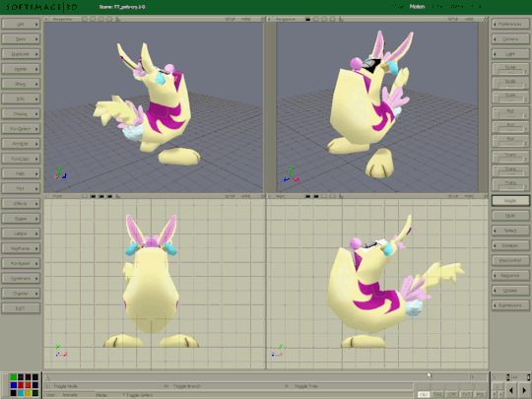The image size is (532, 399).
Task: Select the OBJ mode button
Action: pyautogui.click(x=424, y=394)
